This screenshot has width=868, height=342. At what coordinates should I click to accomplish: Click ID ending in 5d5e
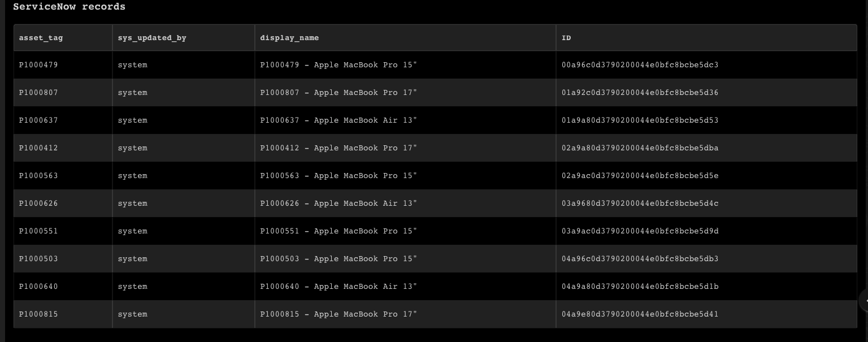[x=640, y=176]
